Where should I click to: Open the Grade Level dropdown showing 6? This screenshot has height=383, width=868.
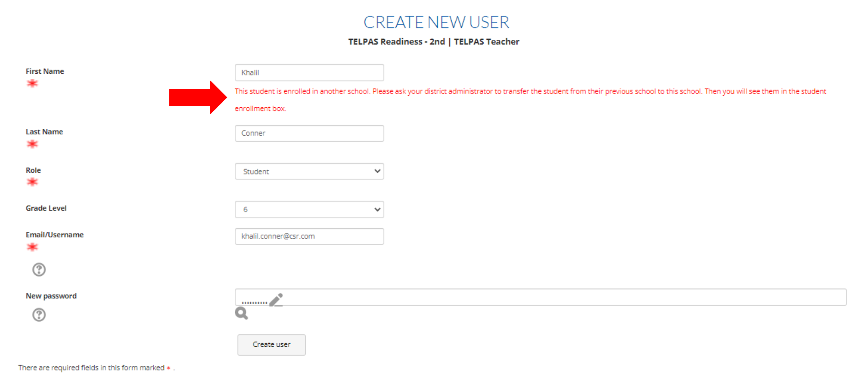point(309,209)
